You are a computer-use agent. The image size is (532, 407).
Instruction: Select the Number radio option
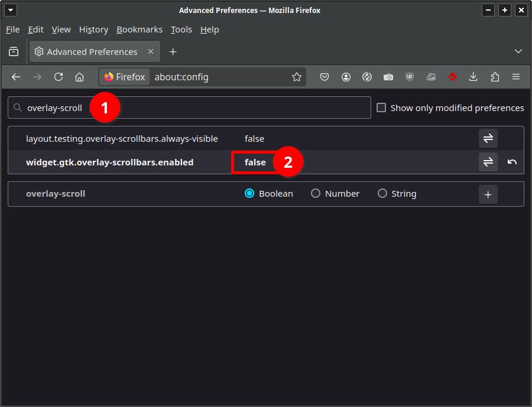click(316, 193)
